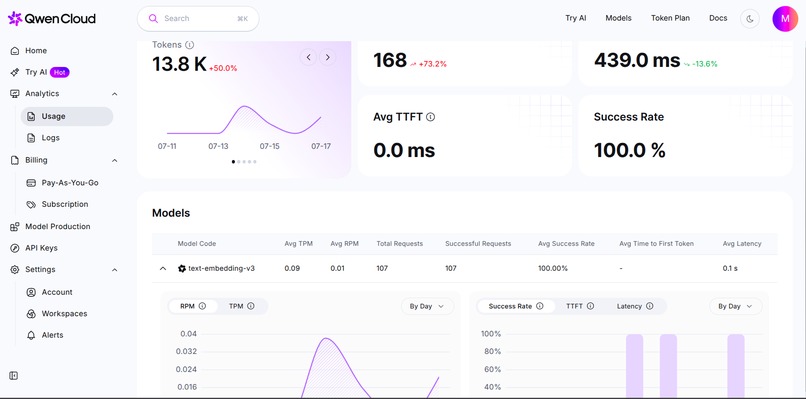The image size is (806, 399).
Task: Open Token Plan in top navigation
Action: point(670,18)
